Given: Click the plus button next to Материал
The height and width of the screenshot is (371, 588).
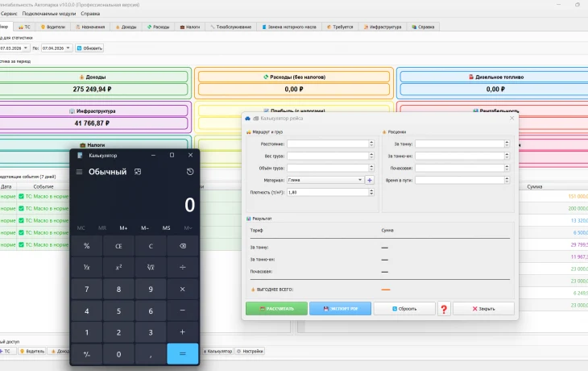Looking at the screenshot, I should 370,180.
